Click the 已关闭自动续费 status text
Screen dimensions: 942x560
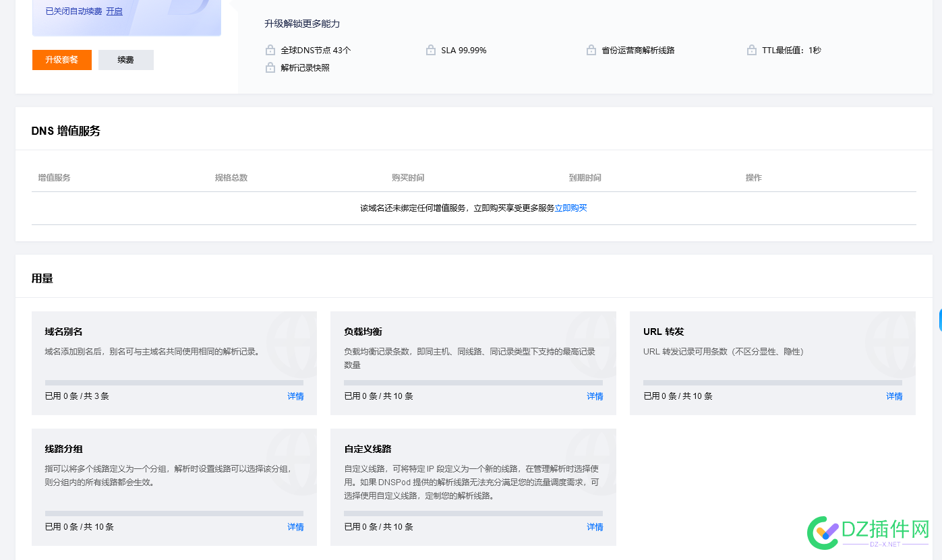click(x=73, y=11)
